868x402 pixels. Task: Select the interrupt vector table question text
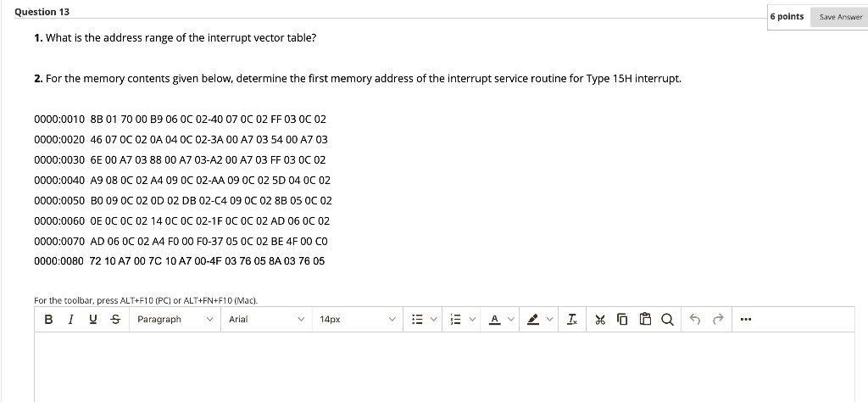[175, 38]
